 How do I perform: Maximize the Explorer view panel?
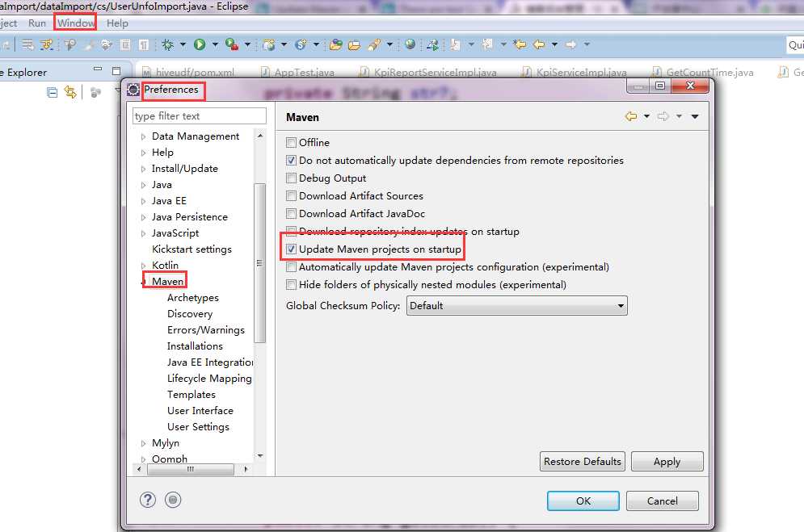(116, 71)
